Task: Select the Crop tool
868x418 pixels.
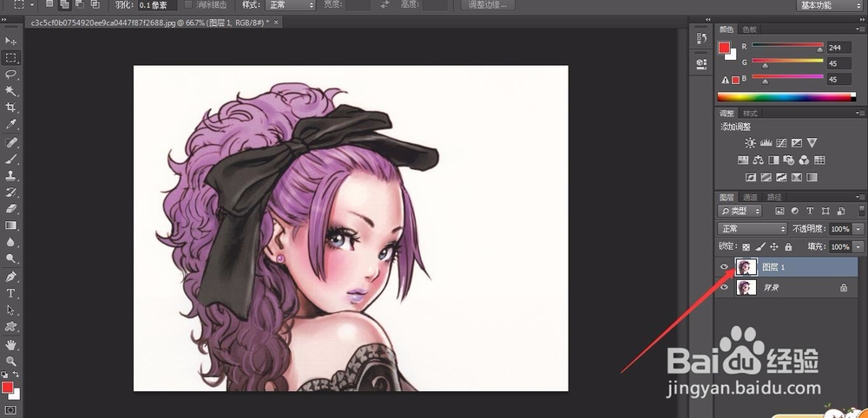Action: tap(10, 108)
